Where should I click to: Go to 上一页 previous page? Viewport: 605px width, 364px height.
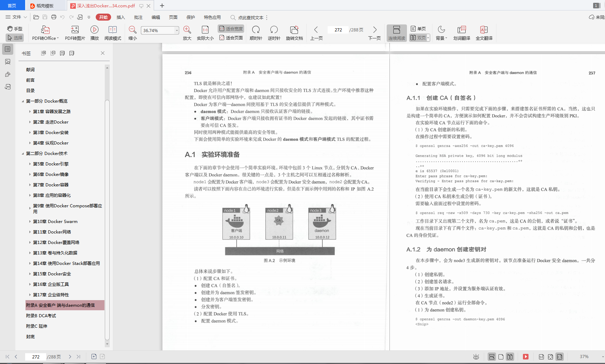(x=316, y=33)
